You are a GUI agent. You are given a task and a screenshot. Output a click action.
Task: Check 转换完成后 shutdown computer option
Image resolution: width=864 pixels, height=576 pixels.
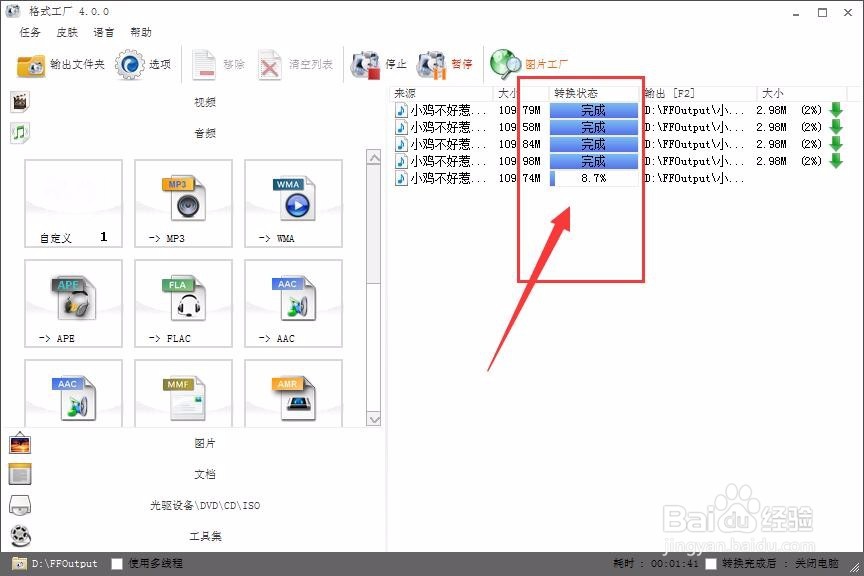click(x=711, y=563)
